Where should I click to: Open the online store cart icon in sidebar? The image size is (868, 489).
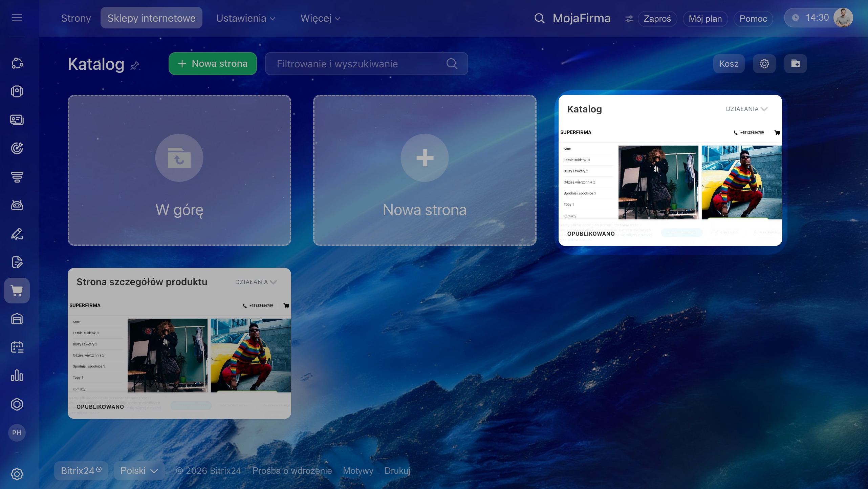click(x=17, y=291)
